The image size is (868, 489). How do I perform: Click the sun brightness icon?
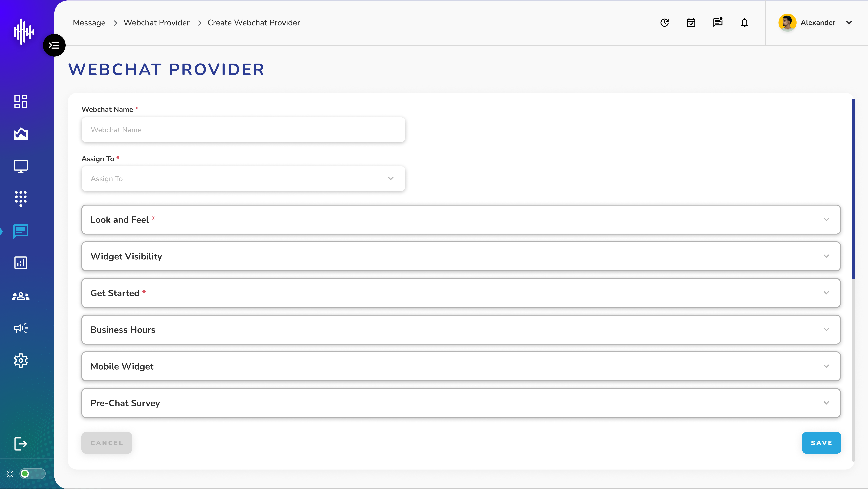tap(10, 474)
